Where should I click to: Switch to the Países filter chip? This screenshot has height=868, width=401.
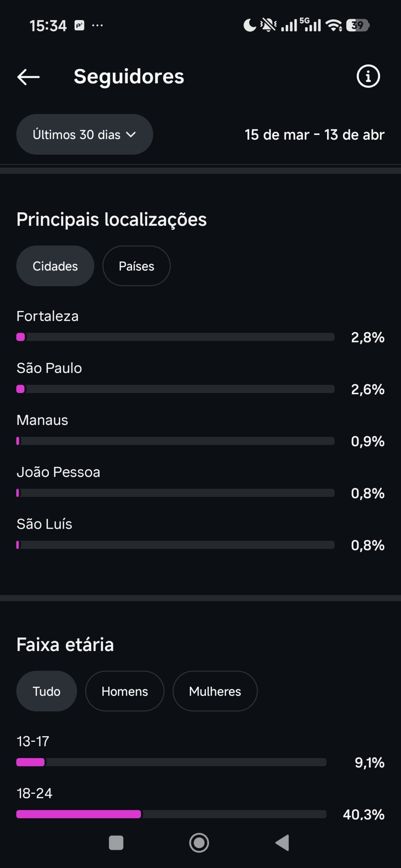coord(136,266)
